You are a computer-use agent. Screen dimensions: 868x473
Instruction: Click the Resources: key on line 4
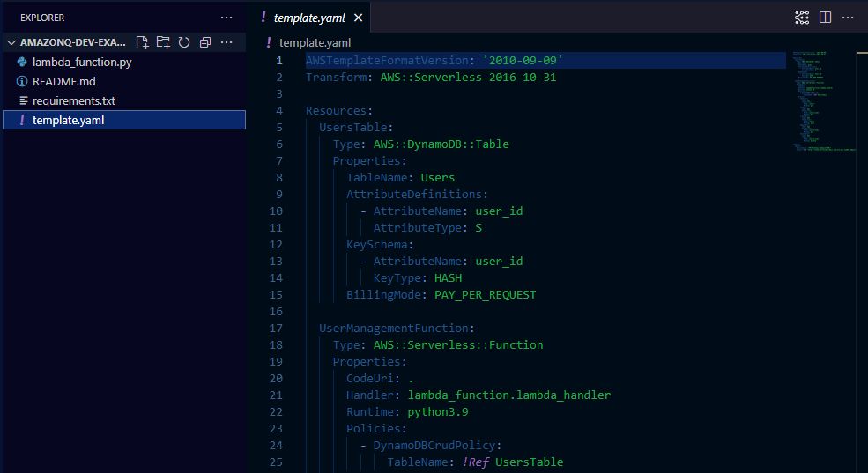tap(339, 111)
